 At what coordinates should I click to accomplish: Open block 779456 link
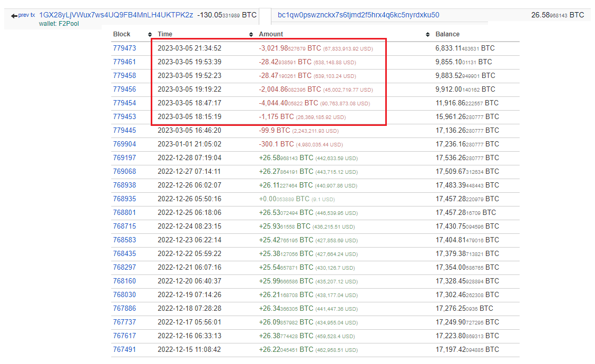[x=124, y=89]
